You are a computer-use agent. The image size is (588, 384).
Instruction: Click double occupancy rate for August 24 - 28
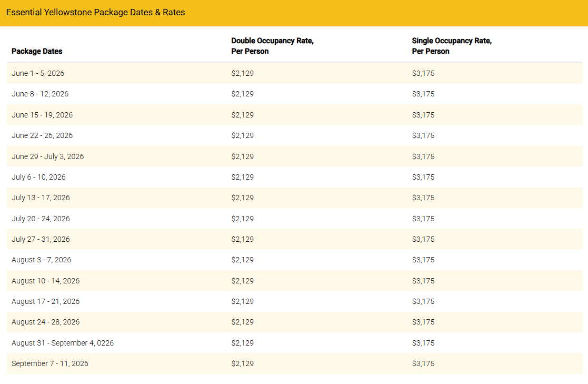[242, 322]
